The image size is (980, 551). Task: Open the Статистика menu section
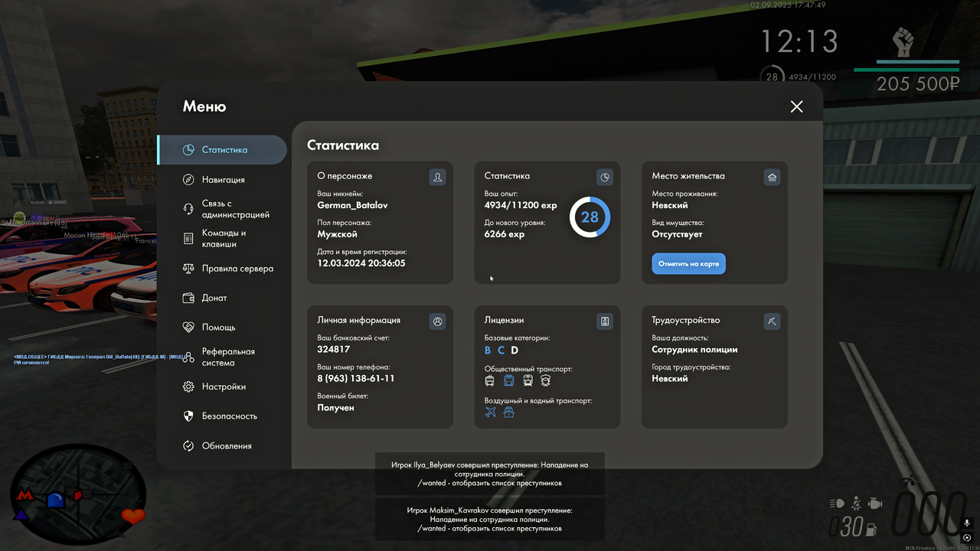click(x=222, y=150)
